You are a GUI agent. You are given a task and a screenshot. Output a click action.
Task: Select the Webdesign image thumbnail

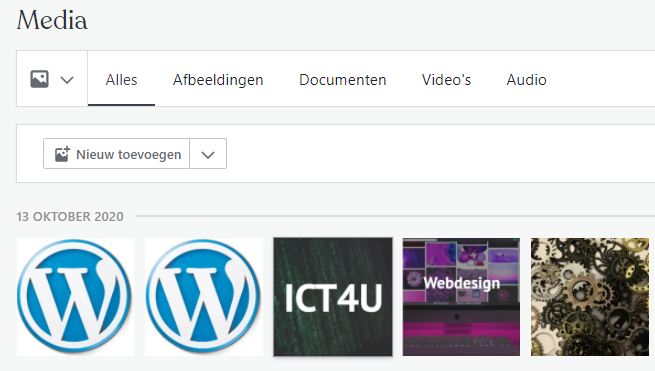tap(461, 297)
